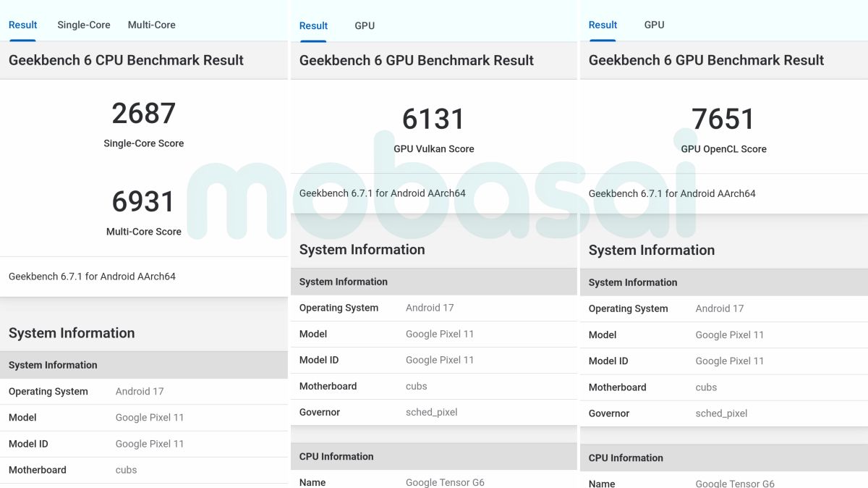
Task: Click the Single-Core Score label
Action: [x=144, y=143]
